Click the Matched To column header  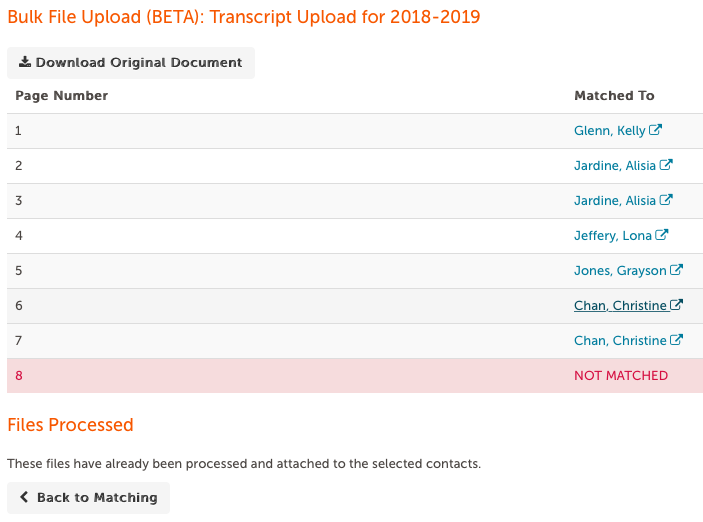pyautogui.click(x=614, y=96)
